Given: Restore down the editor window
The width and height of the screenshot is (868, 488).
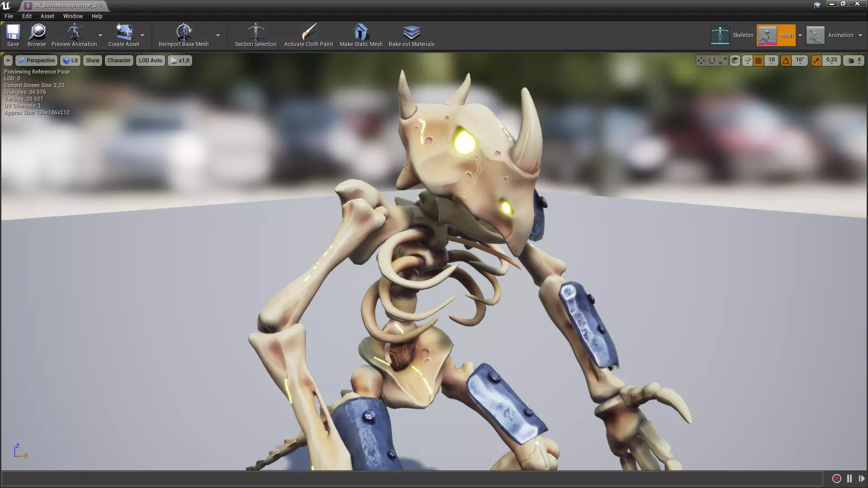Looking at the screenshot, I should pyautogui.click(x=843, y=4).
